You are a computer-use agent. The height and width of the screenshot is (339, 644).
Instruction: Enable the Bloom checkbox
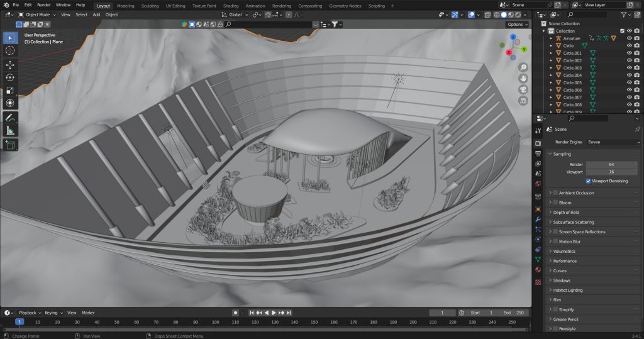(555, 203)
